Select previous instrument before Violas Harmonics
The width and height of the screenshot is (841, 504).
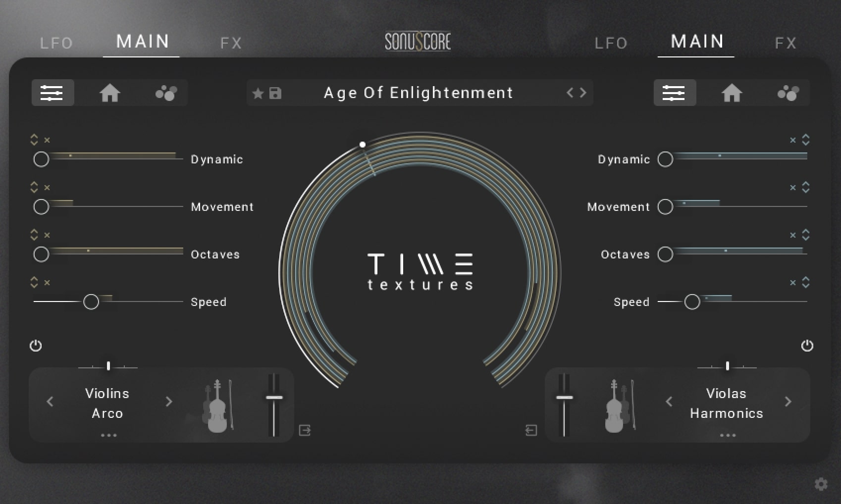point(669,402)
